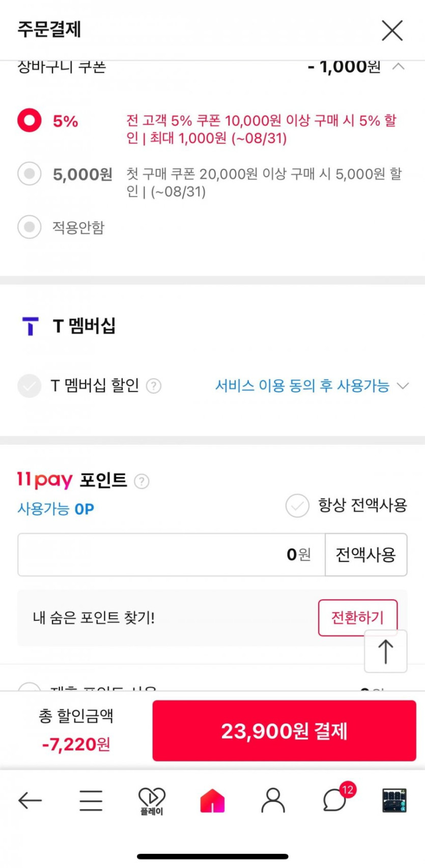The height and width of the screenshot is (868, 425).
Task: Check the T 멤버십 할인 checkbox
Action: tap(30, 386)
